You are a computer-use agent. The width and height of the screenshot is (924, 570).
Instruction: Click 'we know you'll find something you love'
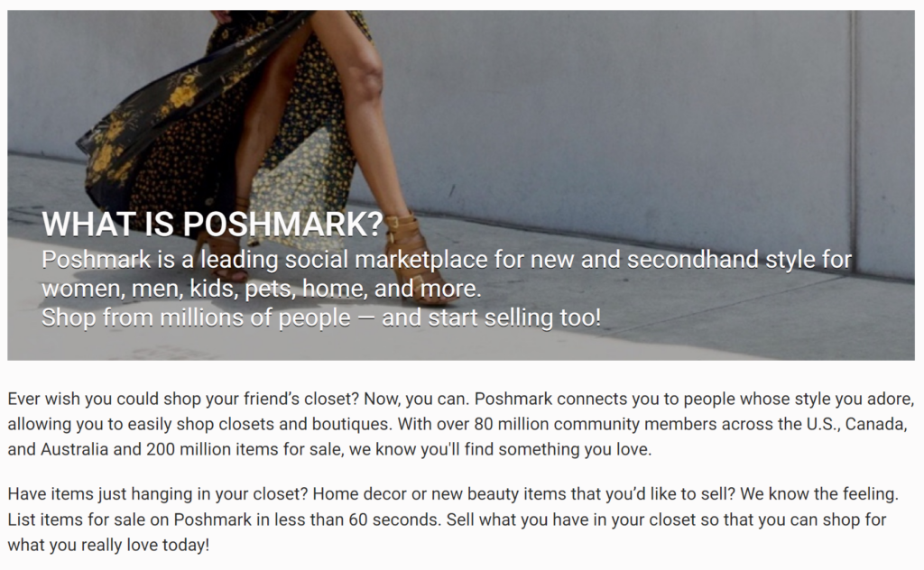tap(500, 449)
